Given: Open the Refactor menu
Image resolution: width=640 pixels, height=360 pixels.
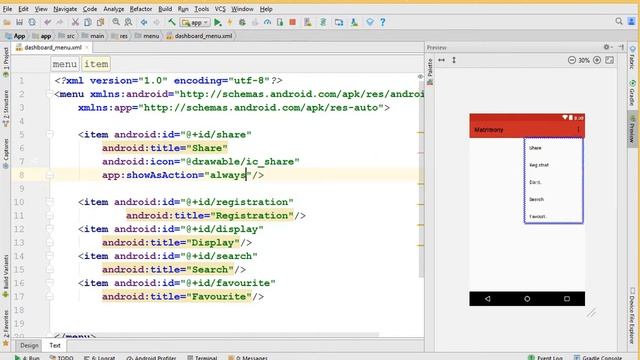Looking at the screenshot, I should pyautogui.click(x=141, y=9).
